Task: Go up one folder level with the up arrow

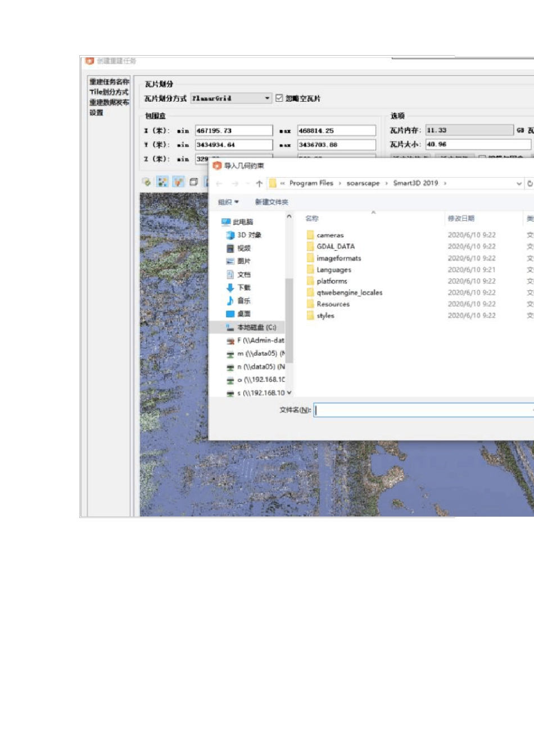Action: point(259,183)
